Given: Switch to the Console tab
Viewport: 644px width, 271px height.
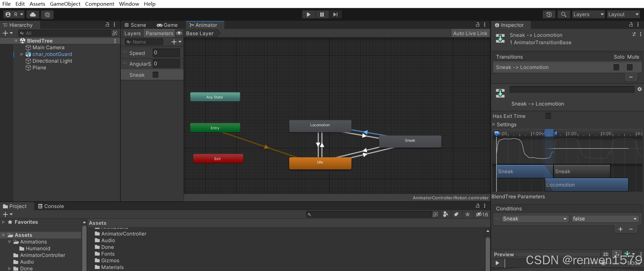Looking at the screenshot, I should (51, 206).
